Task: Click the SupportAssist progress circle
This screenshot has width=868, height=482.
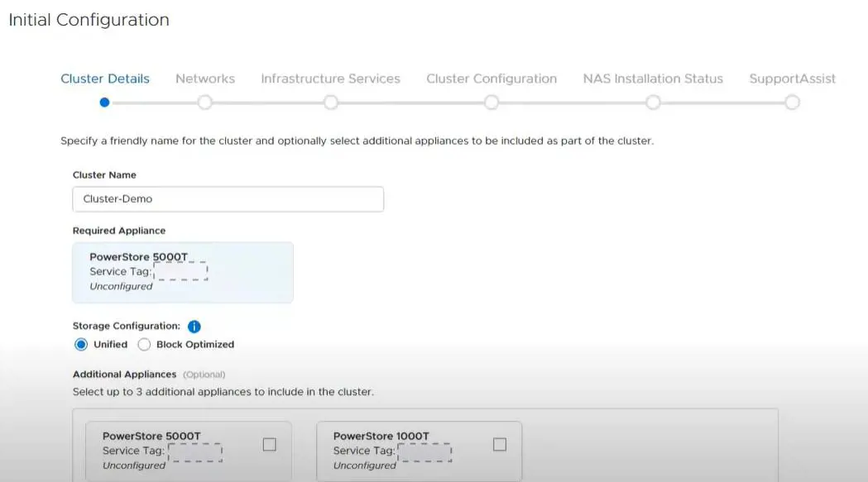Action: click(x=792, y=103)
